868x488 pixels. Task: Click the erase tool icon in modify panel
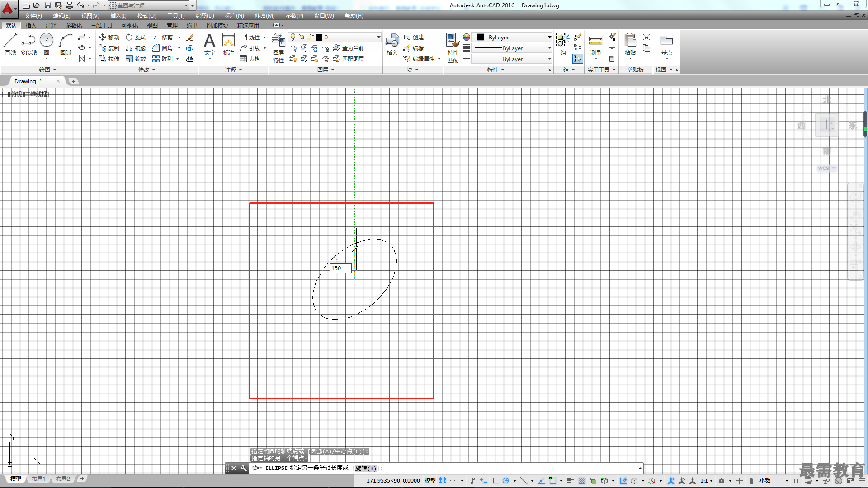click(x=190, y=37)
